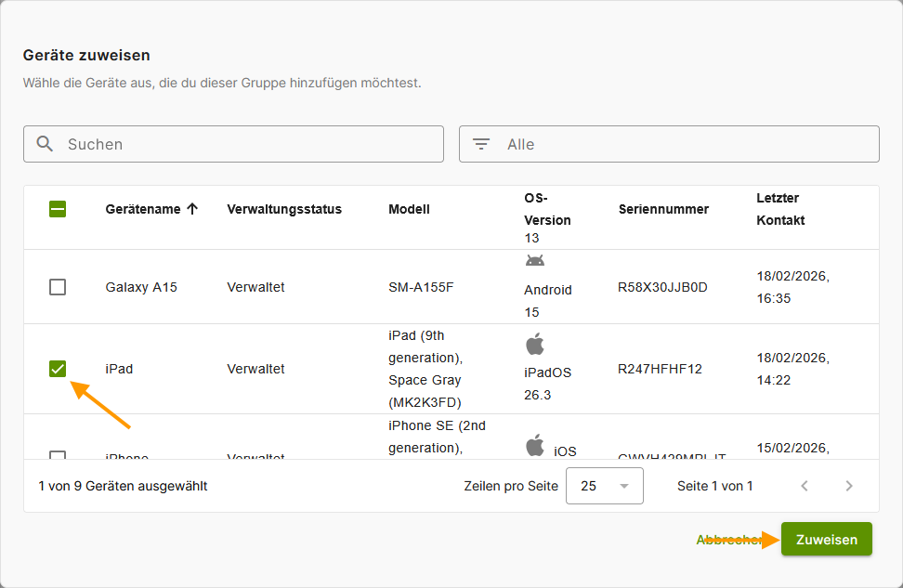Image resolution: width=903 pixels, height=588 pixels.
Task: Click the Android 15 version text
Action: click(x=548, y=301)
